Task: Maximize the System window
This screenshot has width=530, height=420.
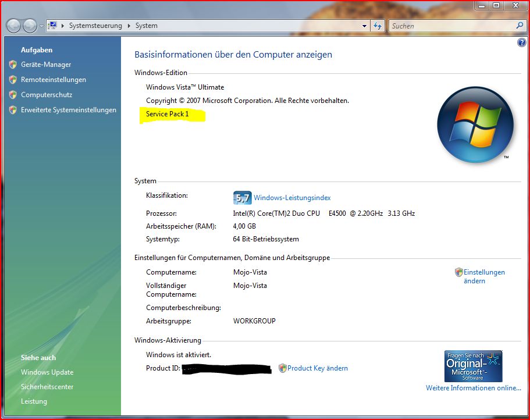Action: coord(496,5)
